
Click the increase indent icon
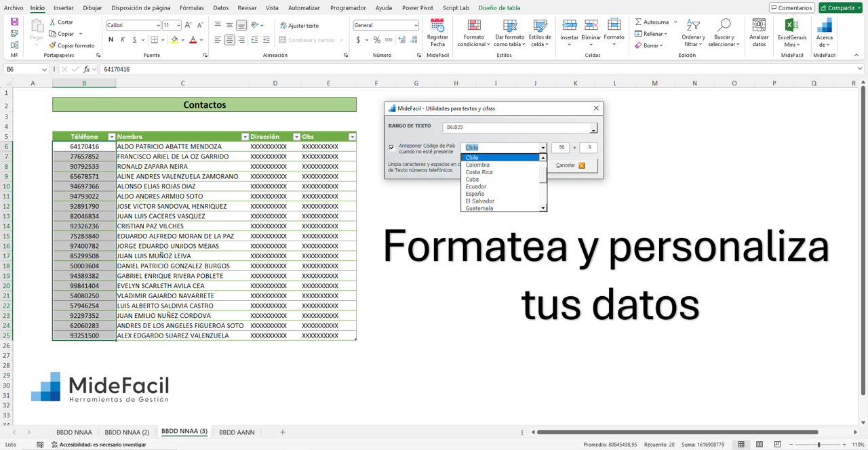pyautogui.click(x=266, y=40)
